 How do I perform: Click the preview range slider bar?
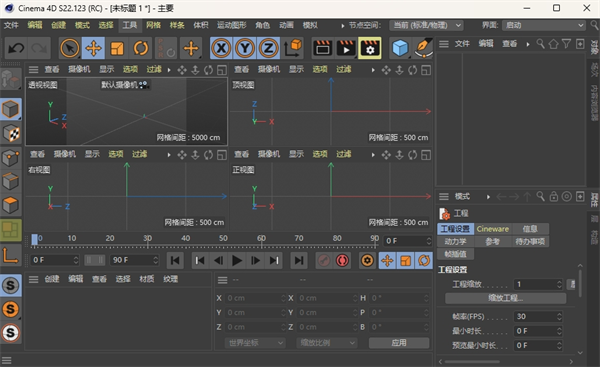coord(95,261)
